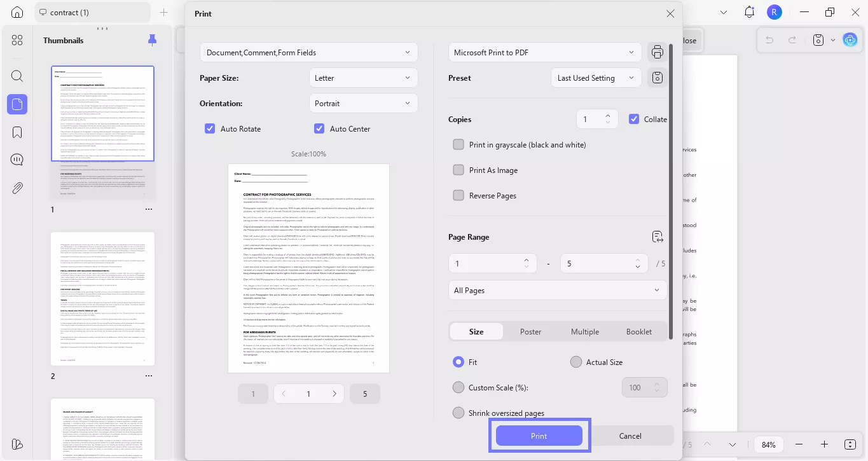This screenshot has width=868, height=461.
Task: Uncheck the Auto Rotate checkbox
Action: click(210, 128)
